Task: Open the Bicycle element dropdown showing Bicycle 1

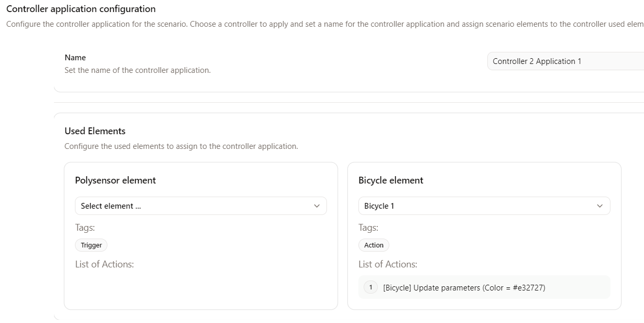Action: (484, 206)
